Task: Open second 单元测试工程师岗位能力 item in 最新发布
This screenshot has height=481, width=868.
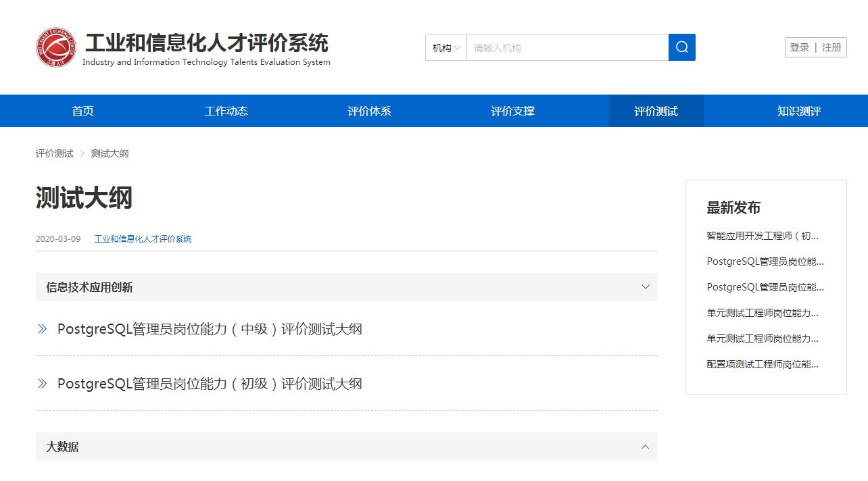Action: [x=763, y=338]
